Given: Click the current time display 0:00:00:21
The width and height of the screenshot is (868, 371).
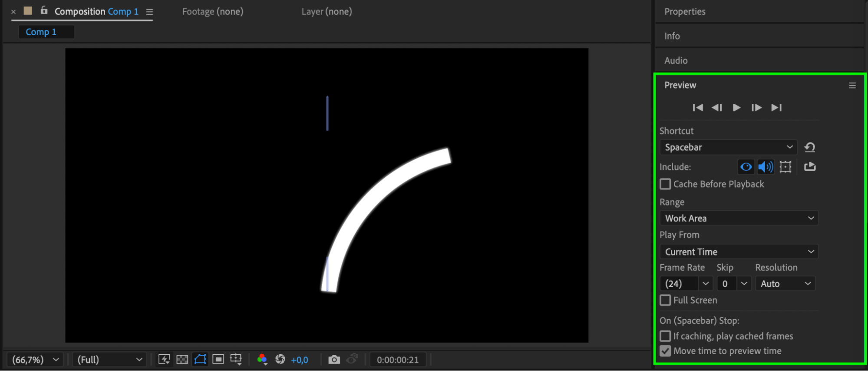Looking at the screenshot, I should [x=398, y=360].
